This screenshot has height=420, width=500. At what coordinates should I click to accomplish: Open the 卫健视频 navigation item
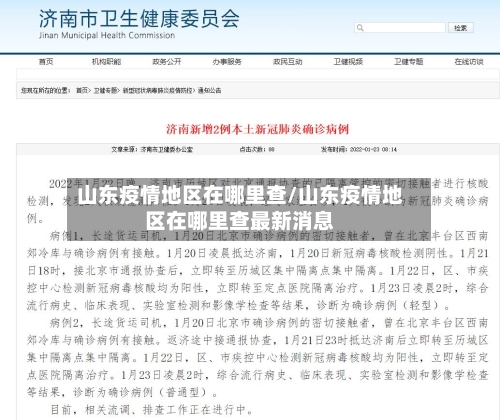click(348, 62)
